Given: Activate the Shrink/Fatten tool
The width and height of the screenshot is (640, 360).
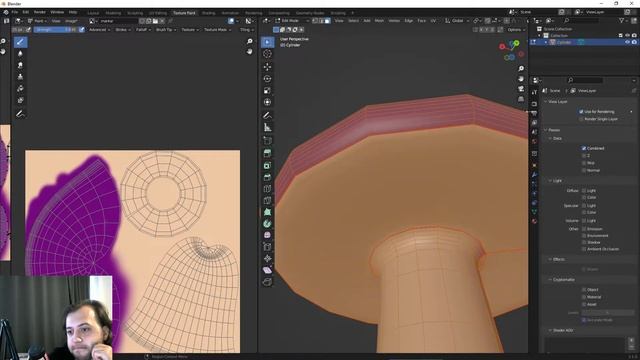Looking at the screenshot, I should [x=267, y=258].
